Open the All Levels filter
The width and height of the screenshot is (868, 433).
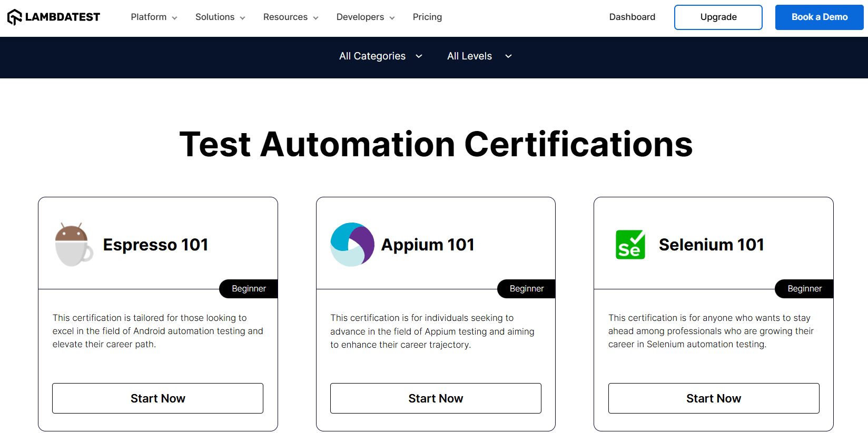pos(479,56)
